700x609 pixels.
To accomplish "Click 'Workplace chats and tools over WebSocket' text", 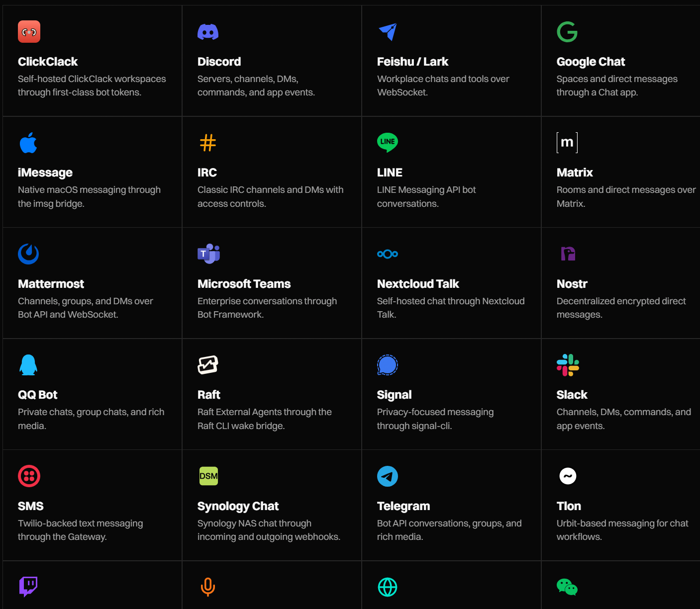I will 443,86.
